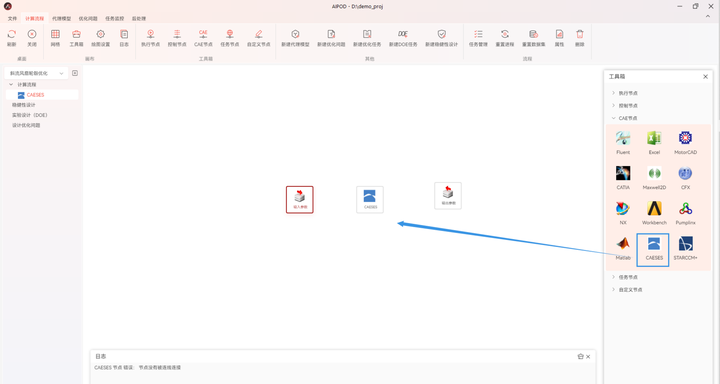Select the Workbench node icon in the toolbox
Screen dimensions: 720x384
click(x=654, y=209)
